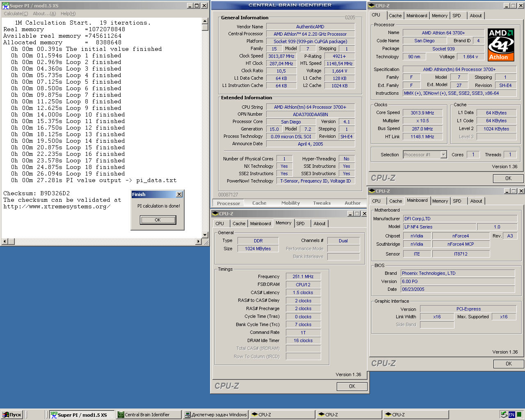Click the BIOS Date 06/23/2005 value
Image resolution: width=525 pixels, height=420 pixels.
[x=458, y=289]
